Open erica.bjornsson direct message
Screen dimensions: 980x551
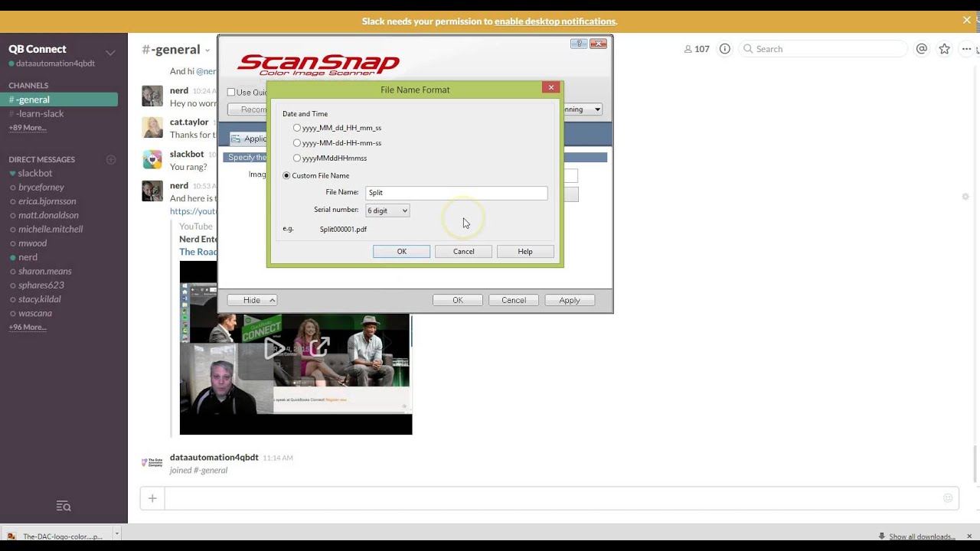click(x=47, y=201)
